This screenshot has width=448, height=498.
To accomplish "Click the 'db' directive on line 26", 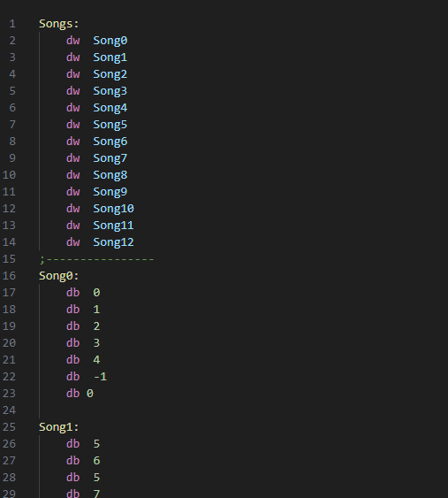I will point(73,444).
